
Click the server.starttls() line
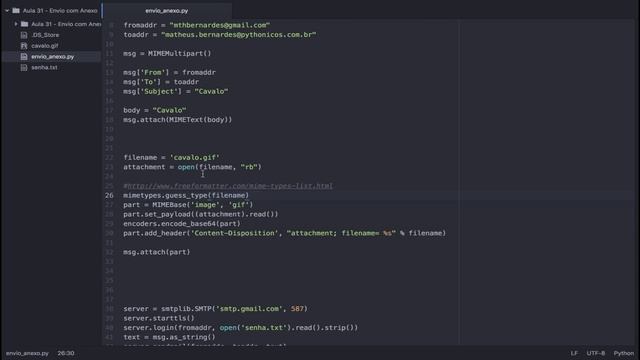pos(159,318)
